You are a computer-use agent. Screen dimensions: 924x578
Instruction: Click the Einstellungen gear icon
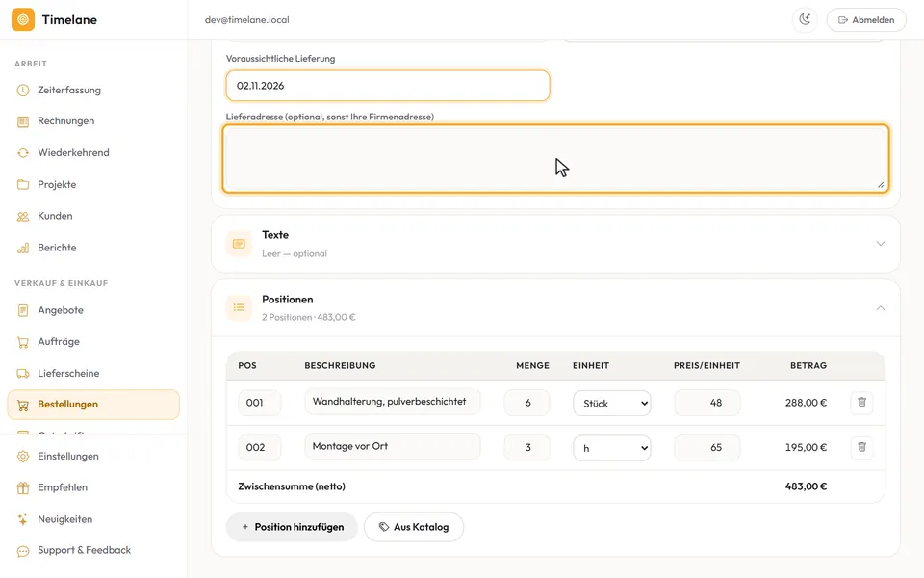pyautogui.click(x=23, y=456)
